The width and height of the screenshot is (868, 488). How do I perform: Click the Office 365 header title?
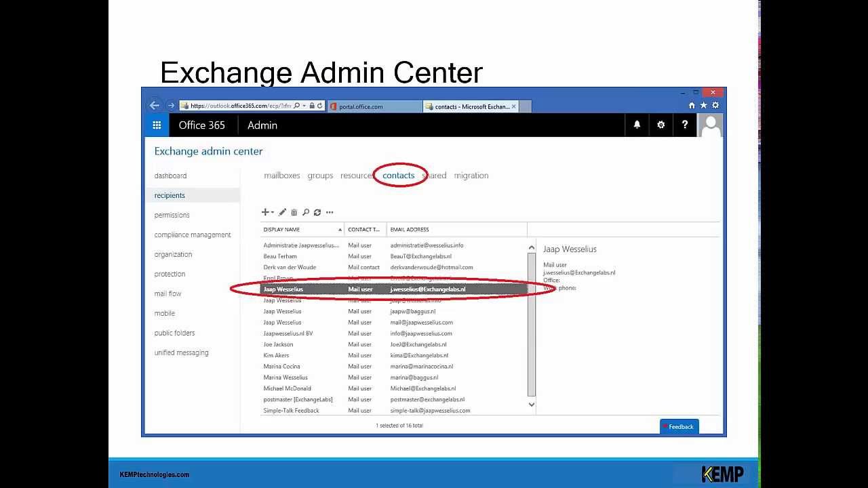pos(202,125)
